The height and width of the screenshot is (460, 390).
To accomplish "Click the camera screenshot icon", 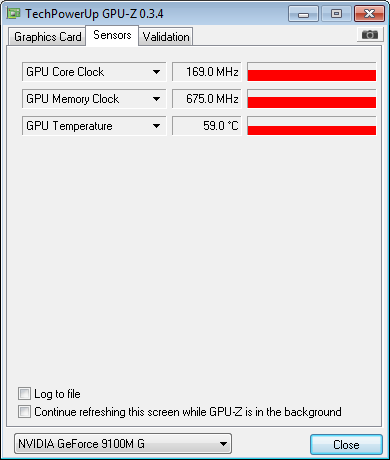I will tap(370, 35).
